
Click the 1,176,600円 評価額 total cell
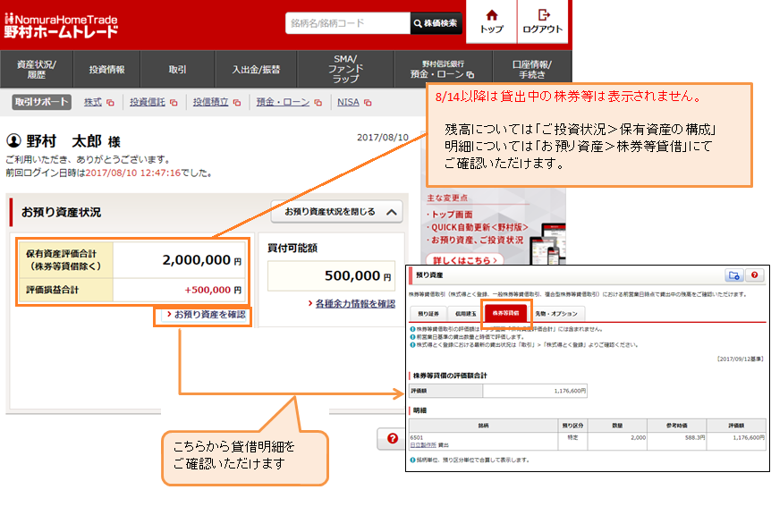click(535, 391)
